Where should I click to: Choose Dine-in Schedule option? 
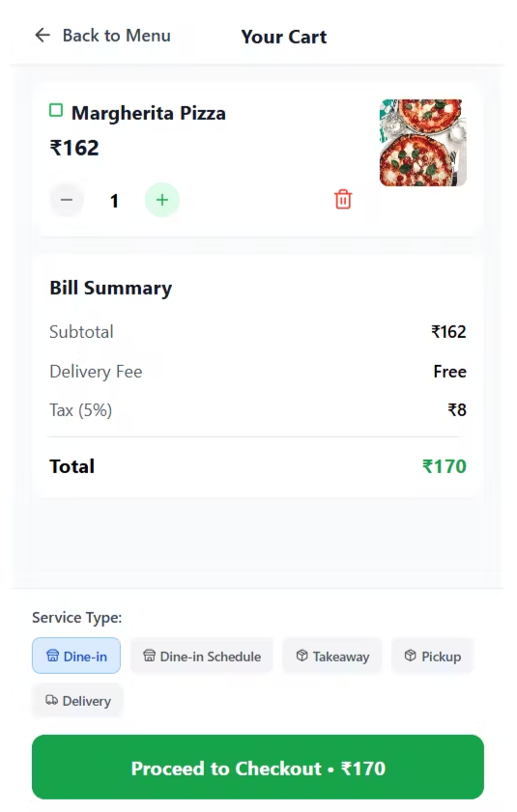coord(201,656)
